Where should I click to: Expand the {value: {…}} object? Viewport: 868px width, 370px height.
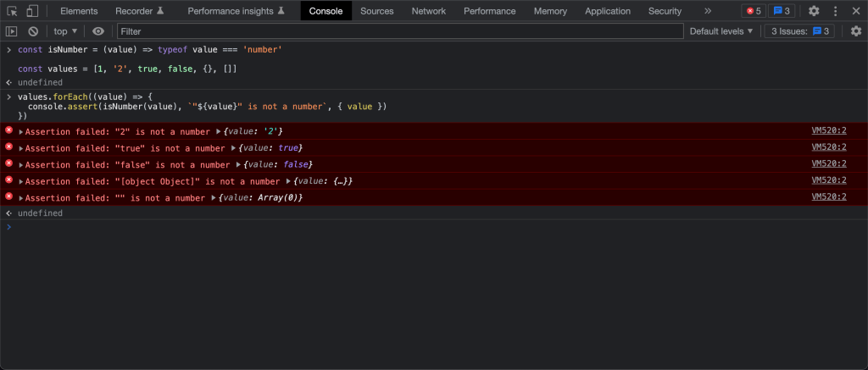[x=288, y=181]
